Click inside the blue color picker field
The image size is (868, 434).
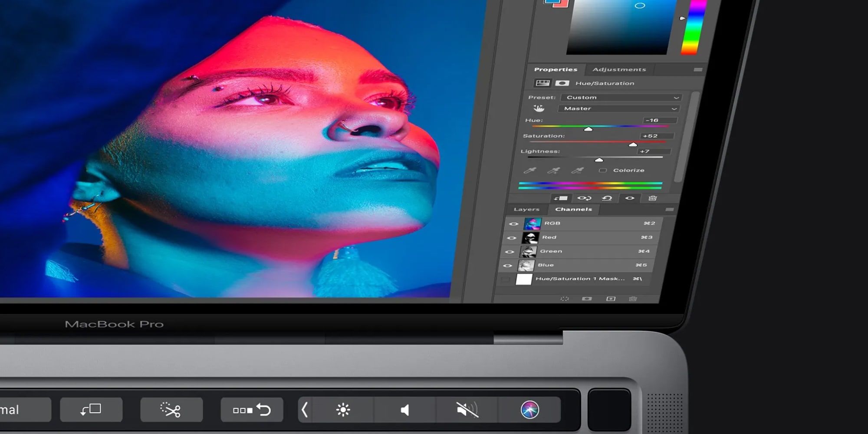(x=621, y=27)
